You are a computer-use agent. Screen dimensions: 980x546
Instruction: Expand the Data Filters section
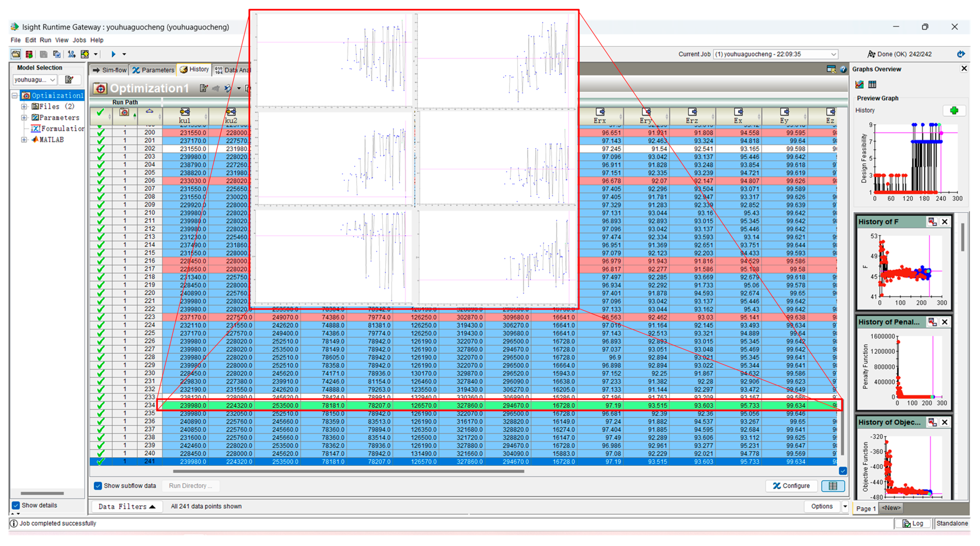(127, 507)
